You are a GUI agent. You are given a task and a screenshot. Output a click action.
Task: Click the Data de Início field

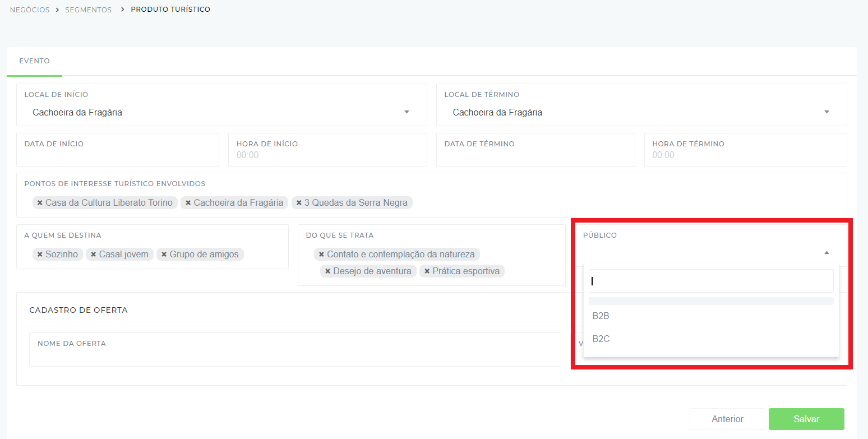click(x=118, y=150)
